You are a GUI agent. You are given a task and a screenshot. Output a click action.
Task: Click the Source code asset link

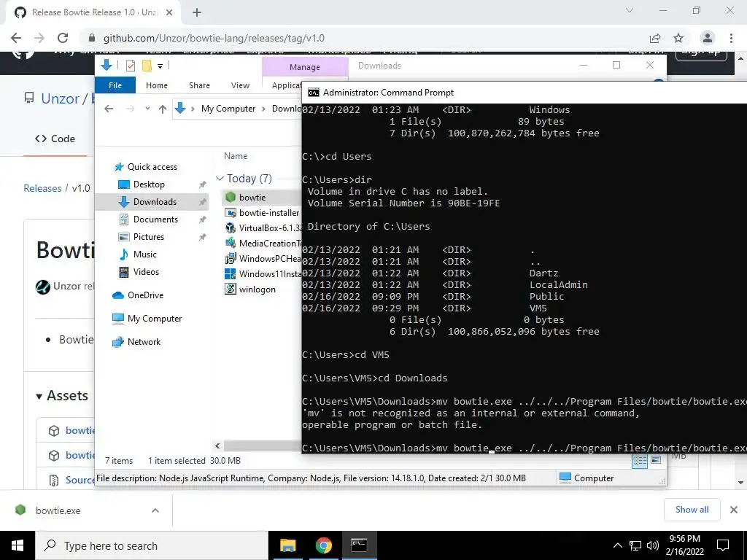pos(80,480)
